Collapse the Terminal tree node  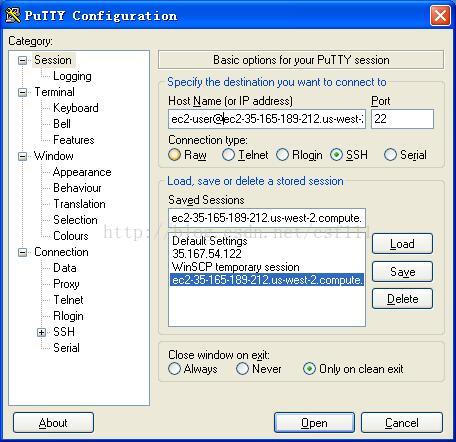[x=22, y=92]
